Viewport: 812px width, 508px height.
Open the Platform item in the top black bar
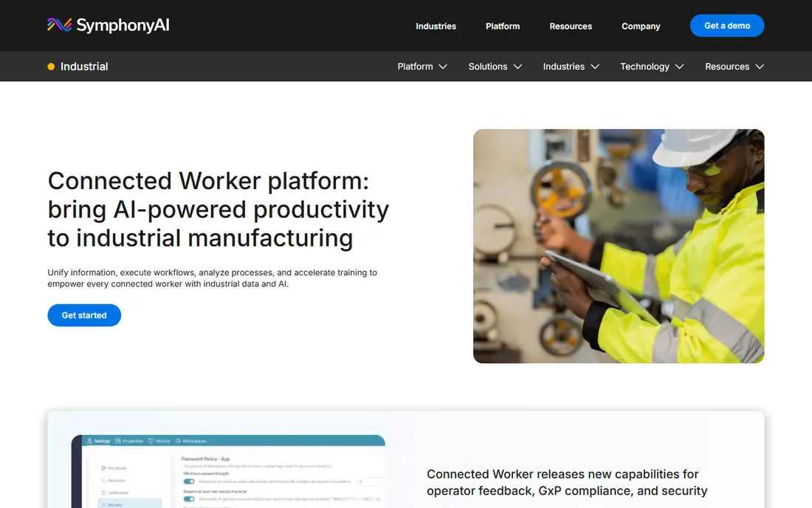[x=502, y=26]
